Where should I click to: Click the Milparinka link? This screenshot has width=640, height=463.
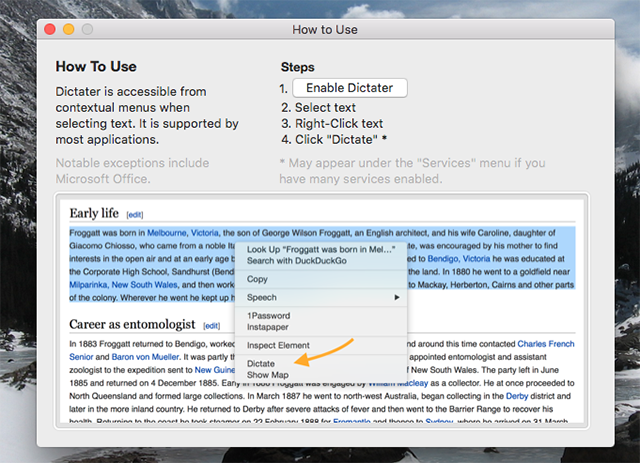88,285
